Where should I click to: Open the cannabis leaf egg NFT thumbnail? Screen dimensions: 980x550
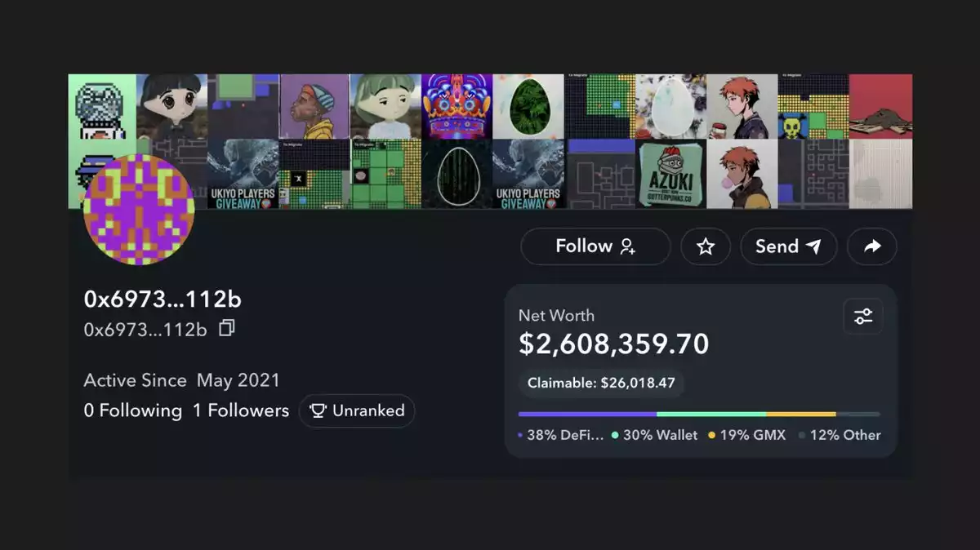pos(528,106)
